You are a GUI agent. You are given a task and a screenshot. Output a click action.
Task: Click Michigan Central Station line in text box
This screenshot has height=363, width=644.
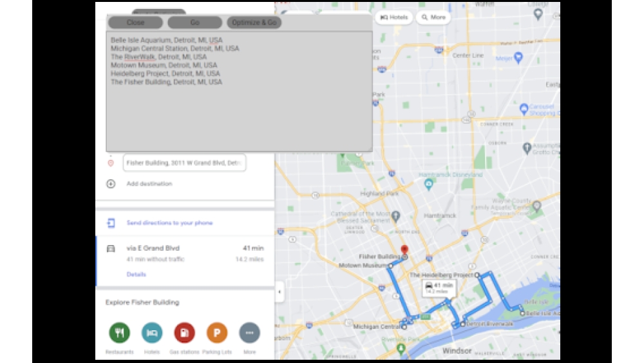click(x=175, y=48)
